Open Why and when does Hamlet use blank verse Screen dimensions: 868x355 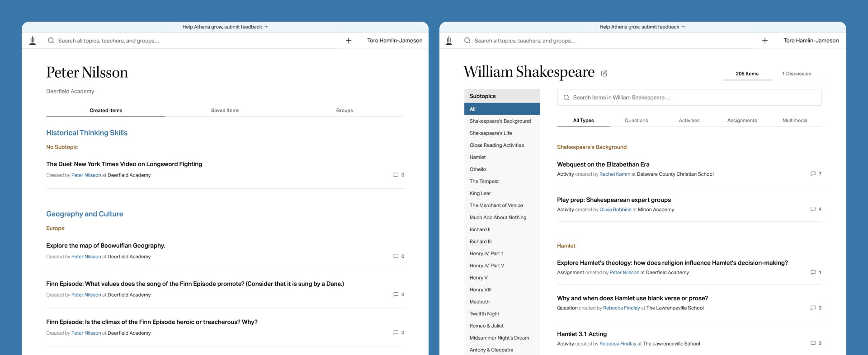(632, 299)
